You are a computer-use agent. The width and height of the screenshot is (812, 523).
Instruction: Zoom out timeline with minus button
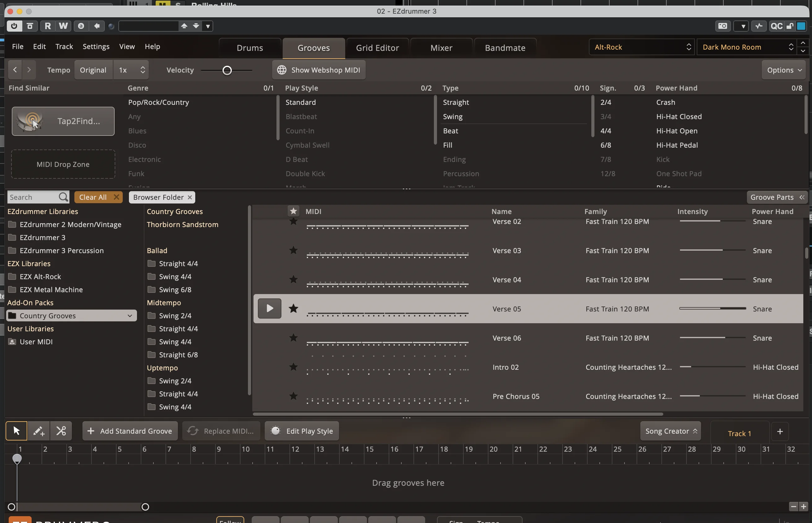793,506
